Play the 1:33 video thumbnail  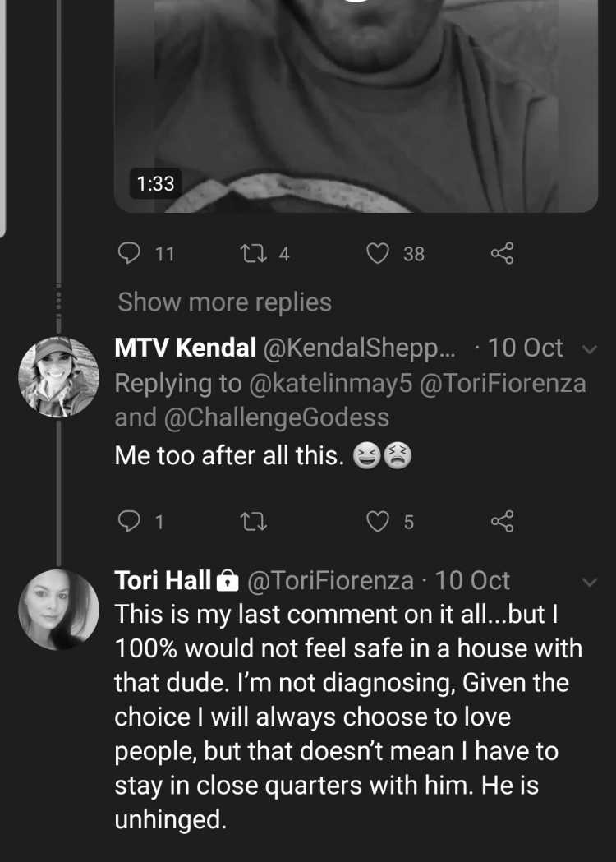tap(356, 105)
